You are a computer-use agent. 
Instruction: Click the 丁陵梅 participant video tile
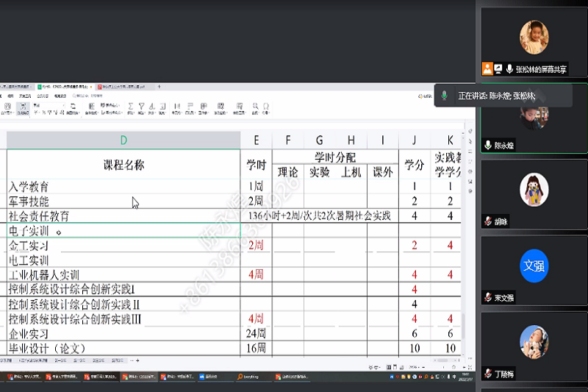[x=534, y=346]
